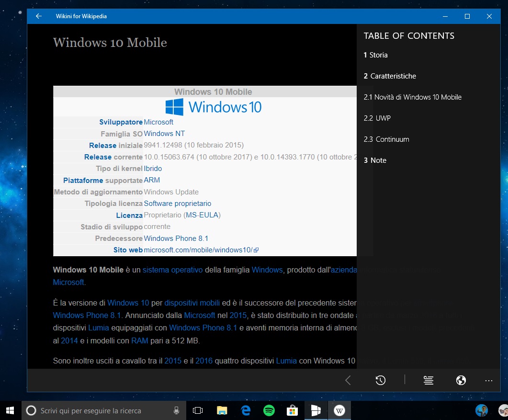Select the Windows Update value text
This screenshot has height=420, width=508.
pyautogui.click(x=171, y=192)
